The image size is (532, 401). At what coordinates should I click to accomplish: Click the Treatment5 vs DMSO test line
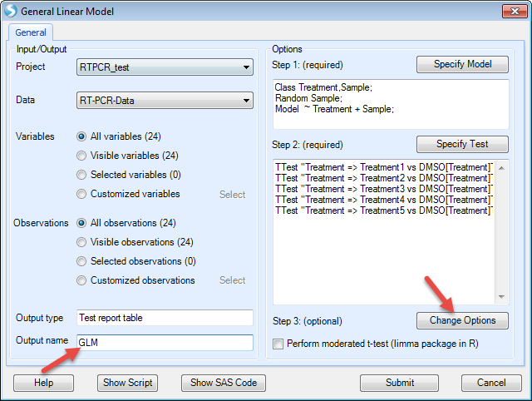[384, 210]
